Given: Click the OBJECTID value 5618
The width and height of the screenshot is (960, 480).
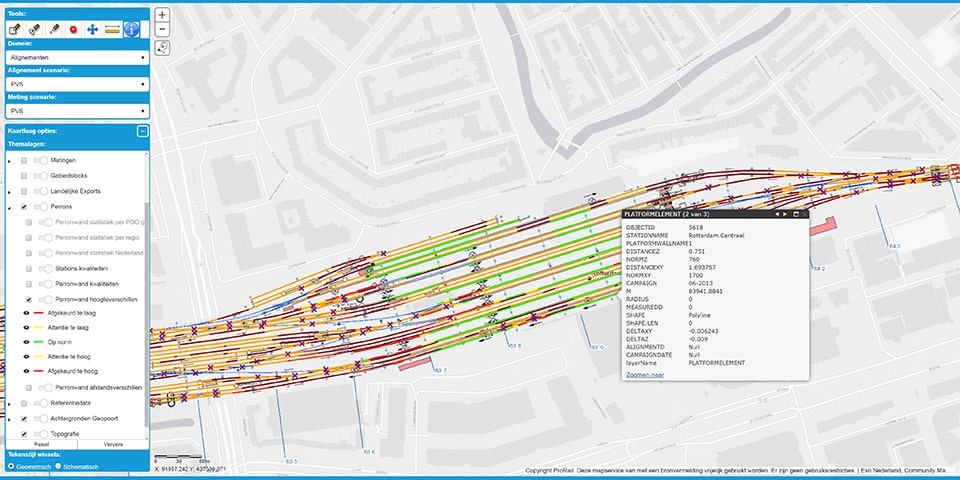Looking at the screenshot, I should (695, 228).
